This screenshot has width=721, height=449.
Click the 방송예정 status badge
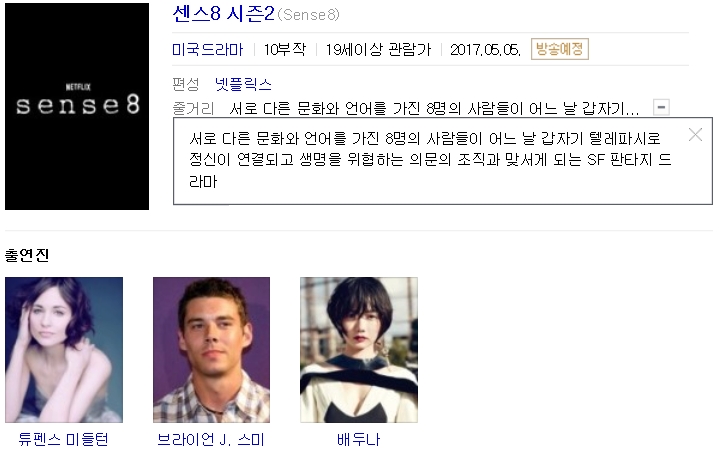(x=560, y=49)
